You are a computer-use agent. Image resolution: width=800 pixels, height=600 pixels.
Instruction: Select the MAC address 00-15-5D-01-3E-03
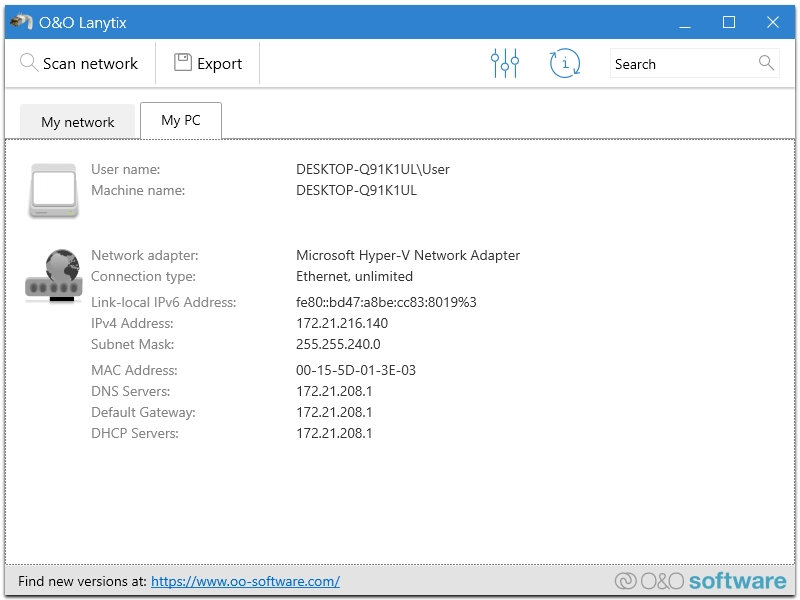tap(356, 370)
